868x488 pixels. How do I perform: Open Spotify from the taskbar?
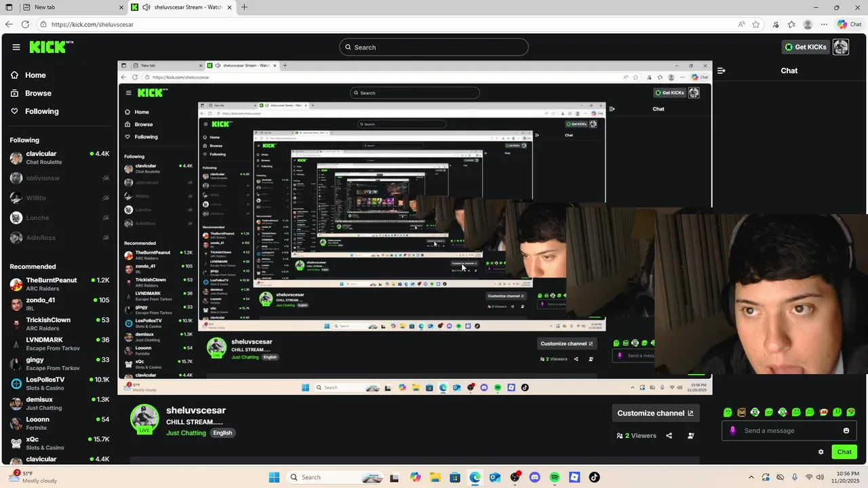pos(555,477)
